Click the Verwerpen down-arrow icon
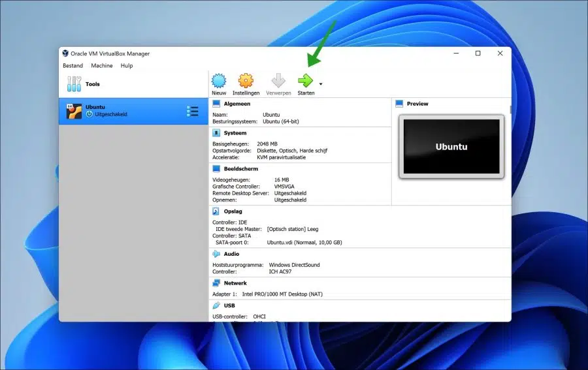This screenshot has width=588, height=370. (278, 80)
